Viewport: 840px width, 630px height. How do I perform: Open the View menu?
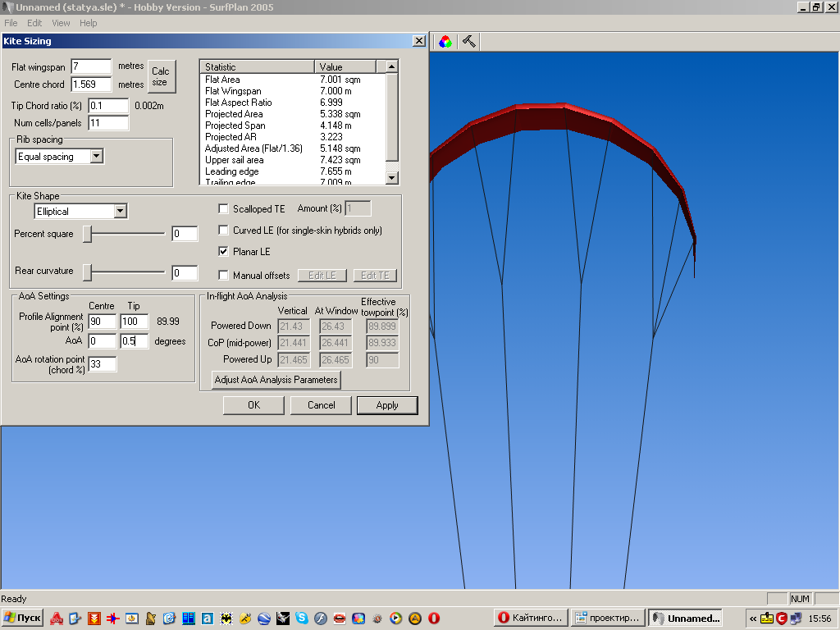61,23
